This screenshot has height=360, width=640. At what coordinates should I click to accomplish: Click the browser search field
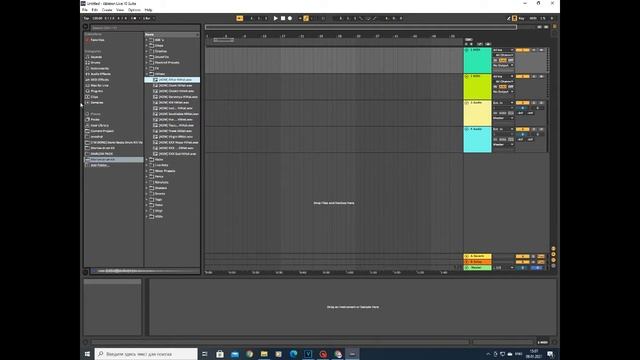point(145,28)
